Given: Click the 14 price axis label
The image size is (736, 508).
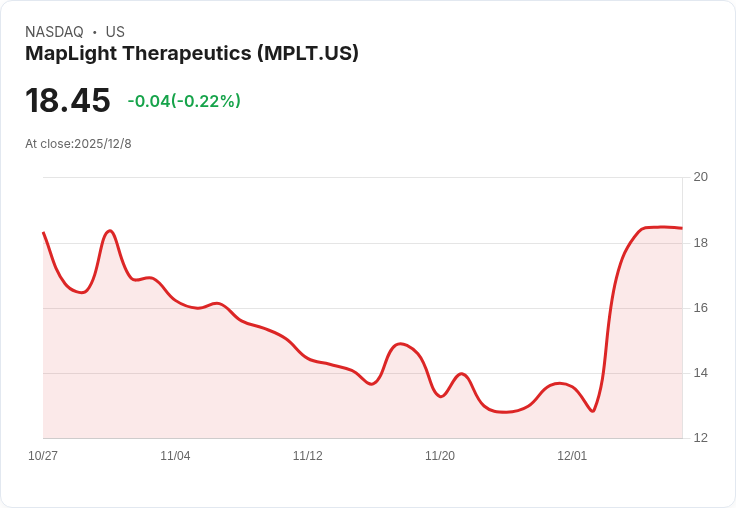Looking at the screenshot, I should [700, 373].
